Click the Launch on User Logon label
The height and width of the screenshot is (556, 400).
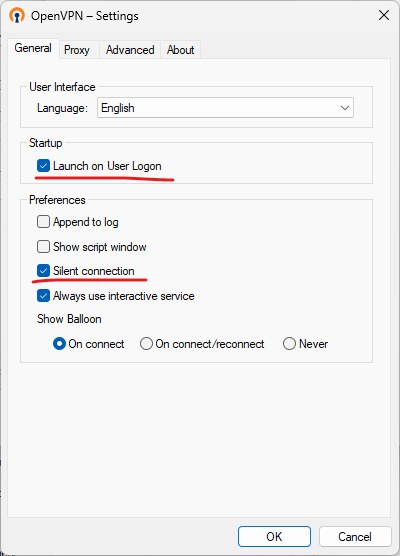pyautogui.click(x=107, y=166)
